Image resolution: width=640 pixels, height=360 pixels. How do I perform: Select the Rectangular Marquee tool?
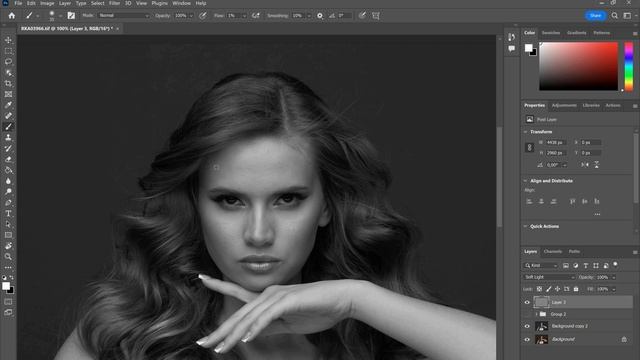tap(8, 51)
